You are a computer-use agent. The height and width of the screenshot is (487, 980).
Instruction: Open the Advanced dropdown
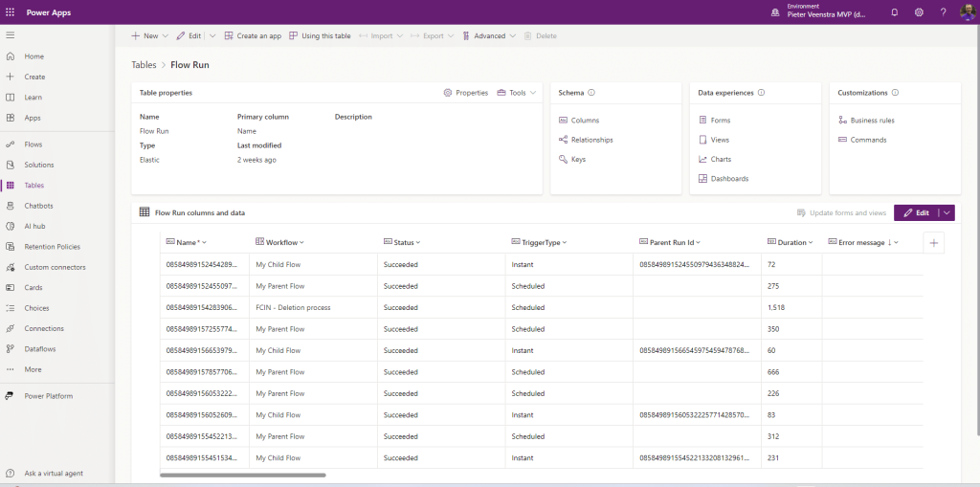(489, 35)
